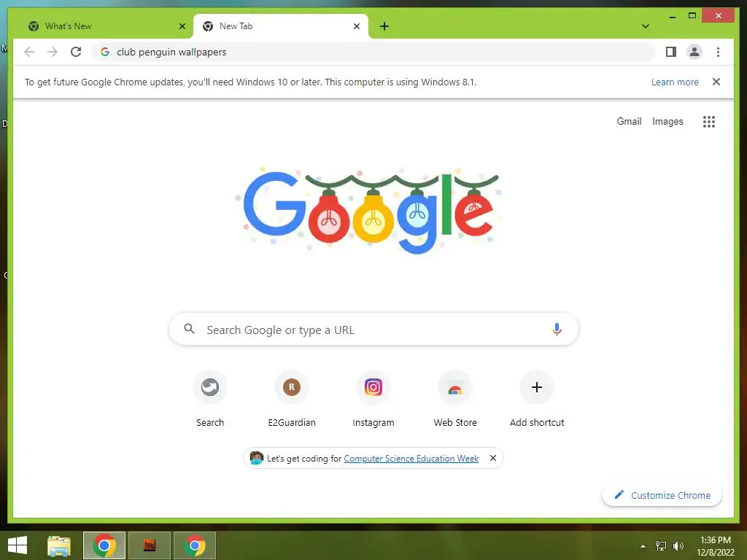Open the Instagram shortcut tile

(373, 399)
